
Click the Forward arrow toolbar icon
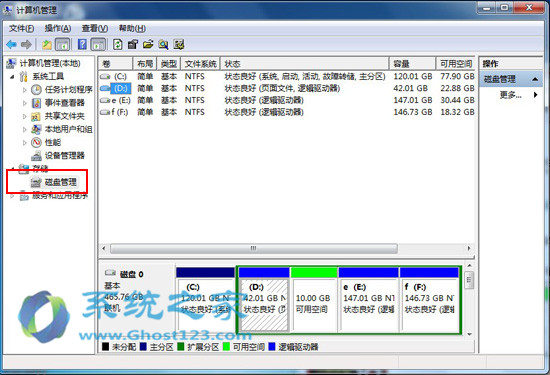[26, 45]
